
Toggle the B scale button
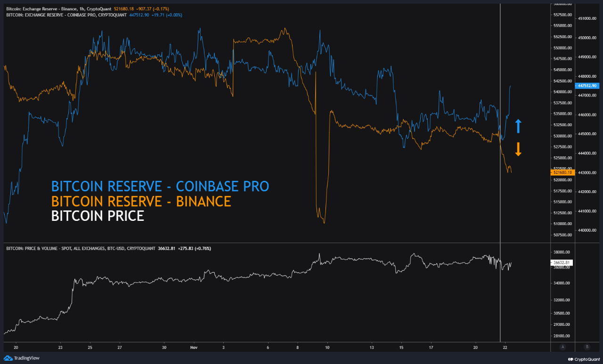(587, 347)
